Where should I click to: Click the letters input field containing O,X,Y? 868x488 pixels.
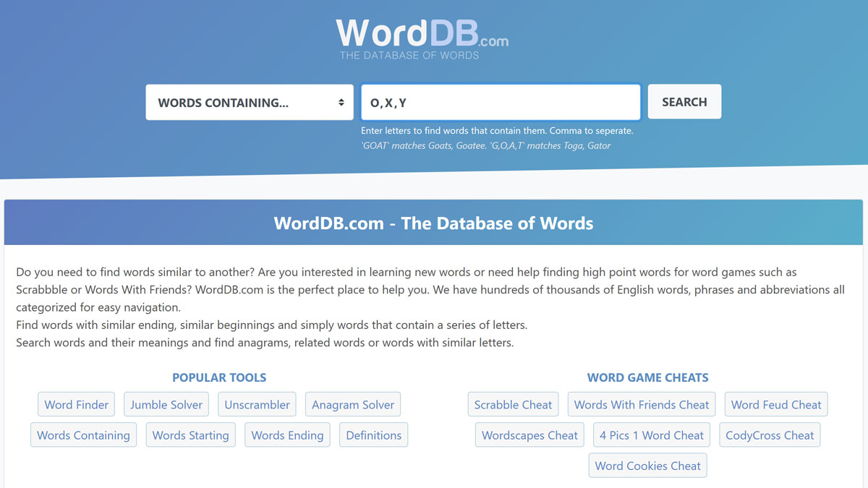[501, 103]
